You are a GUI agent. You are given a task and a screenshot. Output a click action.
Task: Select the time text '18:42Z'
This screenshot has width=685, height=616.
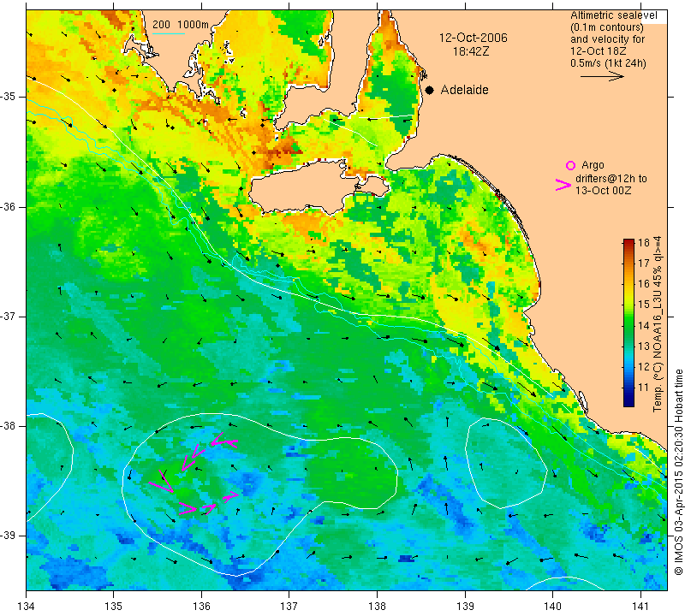click(471, 51)
